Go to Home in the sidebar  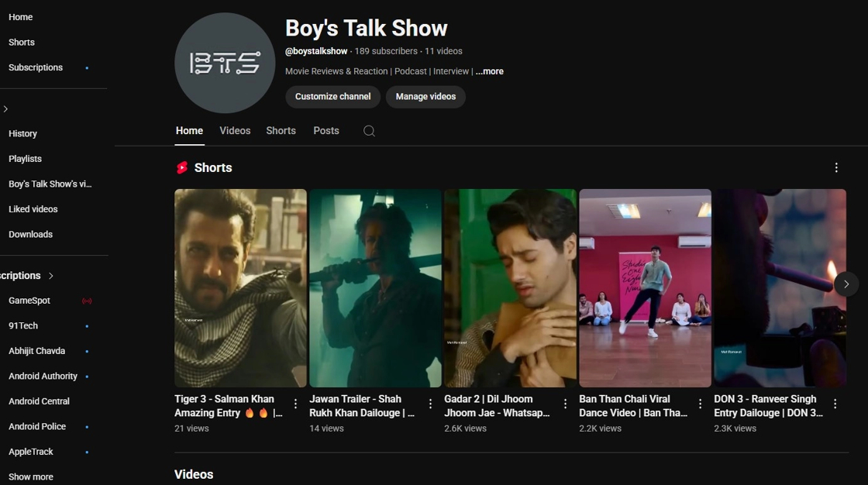[x=20, y=17]
